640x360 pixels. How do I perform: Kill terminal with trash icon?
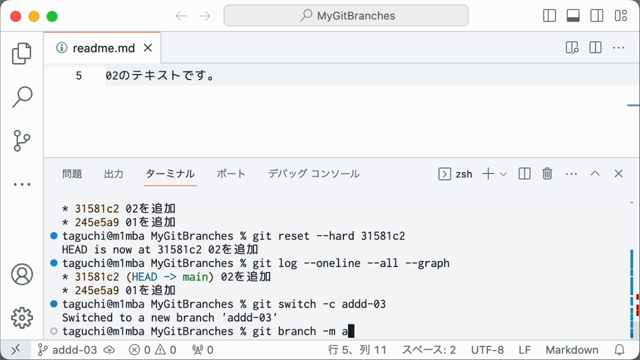pos(547,174)
